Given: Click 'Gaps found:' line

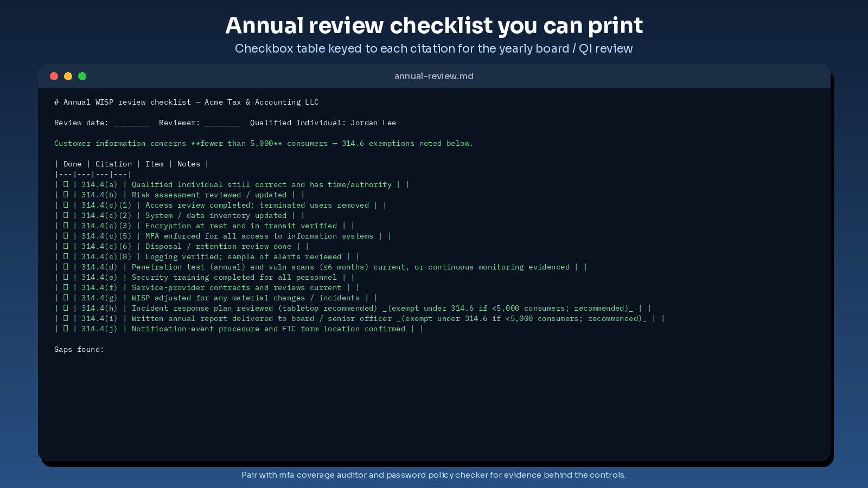Looking at the screenshot, I should click(x=79, y=349).
